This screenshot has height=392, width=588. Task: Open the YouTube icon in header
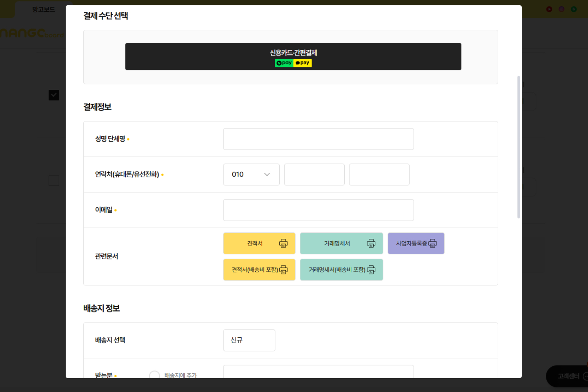pos(549,9)
